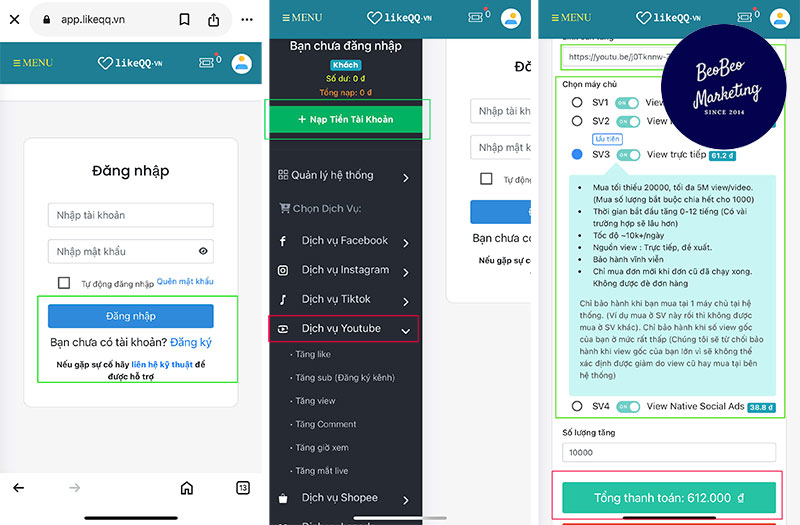Screen dimensions: 800x525
Task: Select Tăng Comment submenu item
Action: click(326, 424)
